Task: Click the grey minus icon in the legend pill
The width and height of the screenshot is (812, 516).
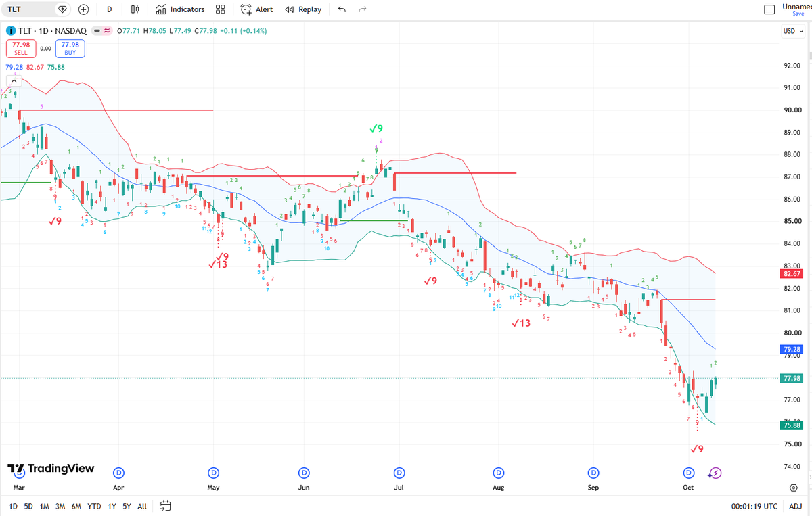Action: pos(97,30)
